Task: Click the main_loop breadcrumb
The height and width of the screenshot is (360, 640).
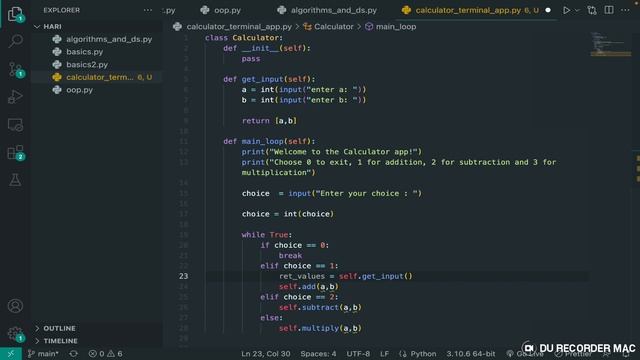Action: coord(391,27)
